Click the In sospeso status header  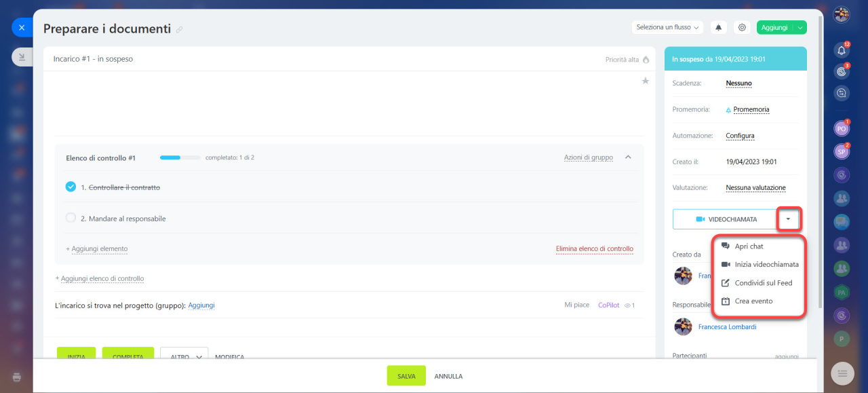coord(736,59)
